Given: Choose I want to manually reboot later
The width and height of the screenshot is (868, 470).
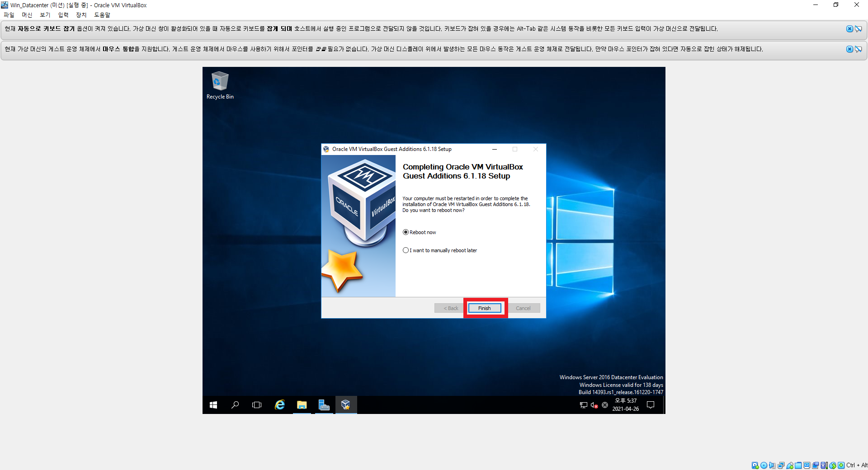Looking at the screenshot, I should [x=440, y=250].
